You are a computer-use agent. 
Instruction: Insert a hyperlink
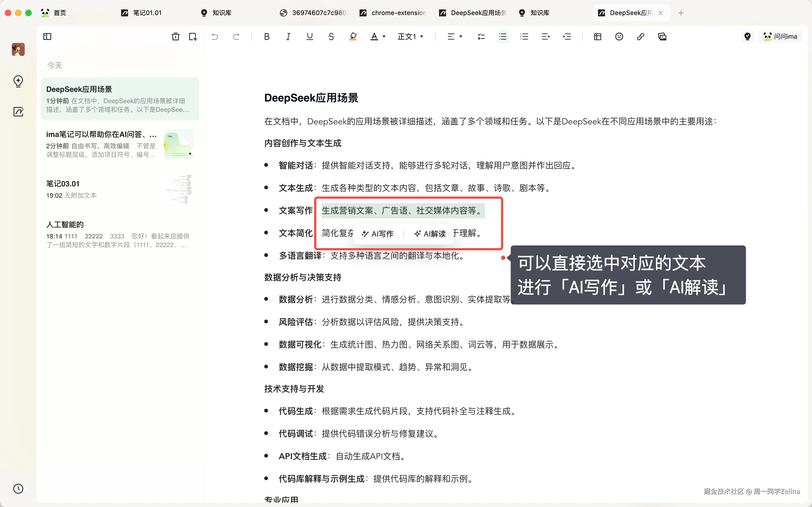click(x=641, y=37)
